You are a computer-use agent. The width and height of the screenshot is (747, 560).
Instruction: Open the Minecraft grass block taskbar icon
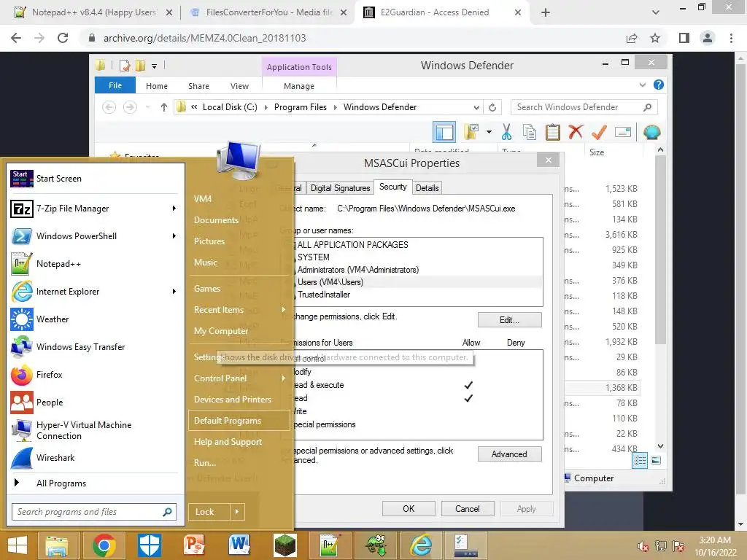coord(285,545)
